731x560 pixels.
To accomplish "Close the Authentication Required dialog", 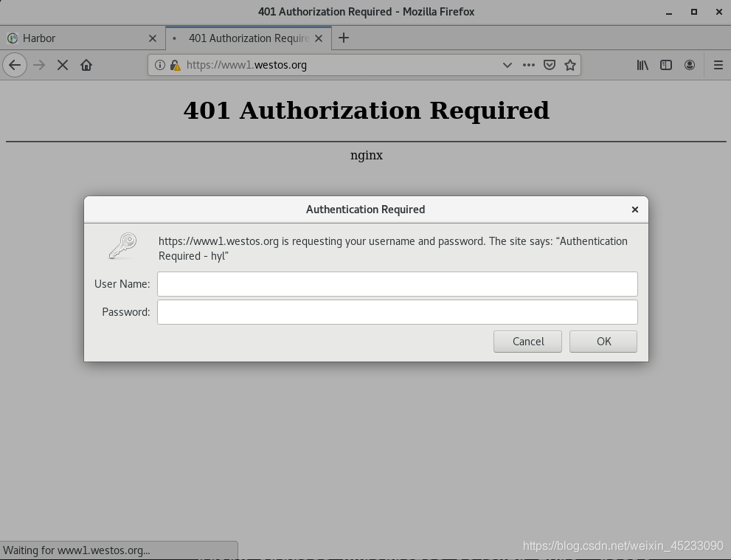I will click(634, 210).
